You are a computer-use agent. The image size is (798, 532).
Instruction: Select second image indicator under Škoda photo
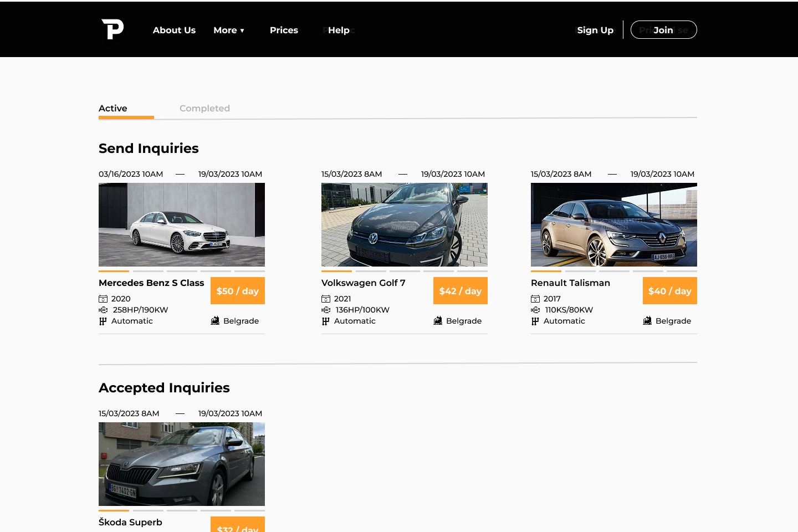pyautogui.click(x=148, y=510)
